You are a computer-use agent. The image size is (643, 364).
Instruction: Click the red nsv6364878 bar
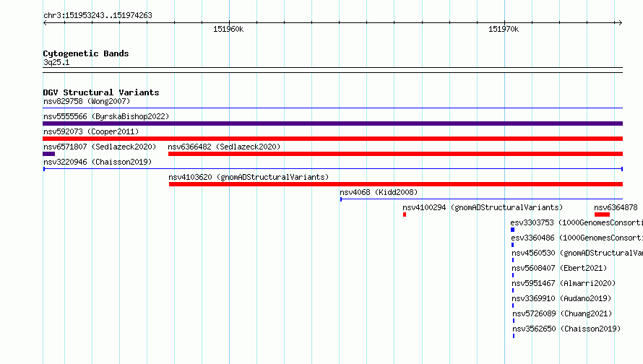point(602,214)
